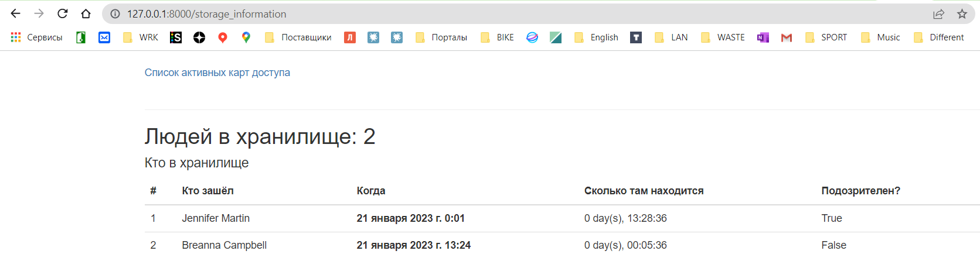
Task: Open Сервисы apps shortcut
Action: click(x=36, y=37)
